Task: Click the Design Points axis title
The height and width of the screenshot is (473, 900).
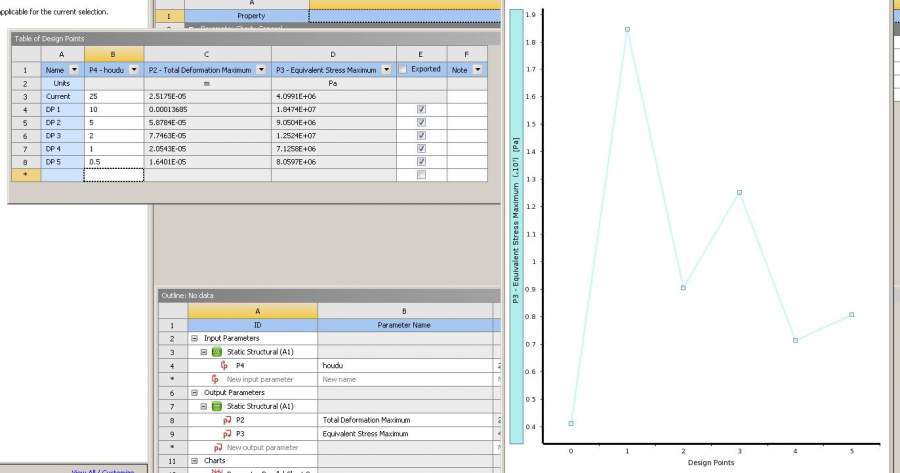Action: (711, 462)
